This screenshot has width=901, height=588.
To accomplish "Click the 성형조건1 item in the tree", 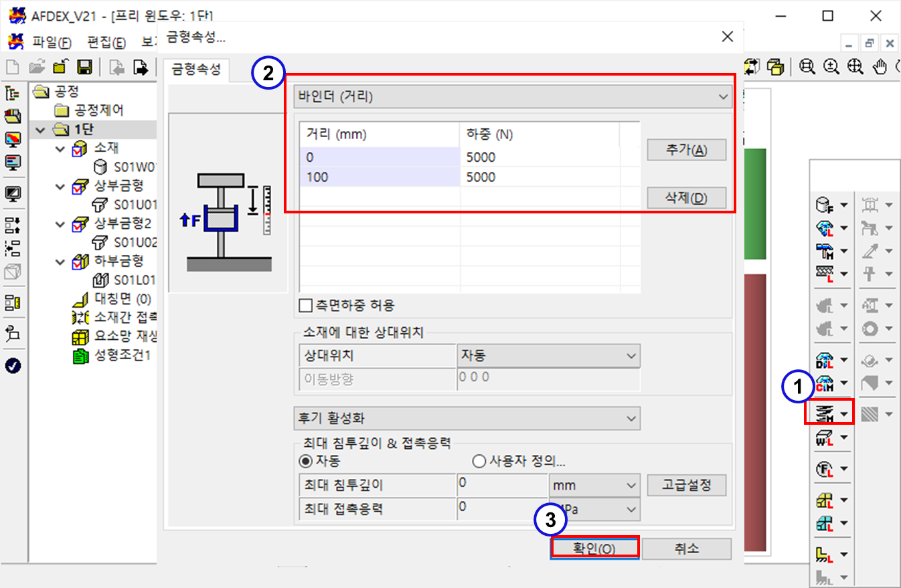I will tap(122, 355).
